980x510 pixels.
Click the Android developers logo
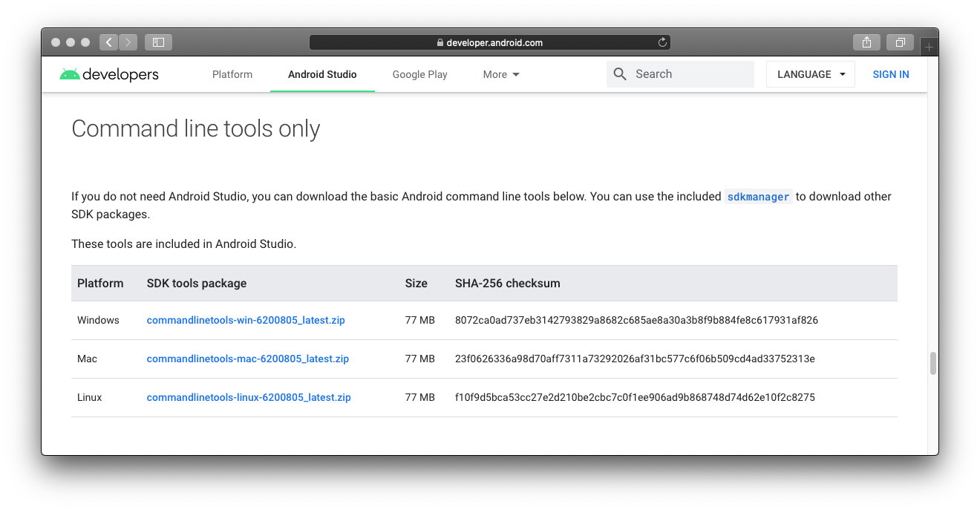109,74
